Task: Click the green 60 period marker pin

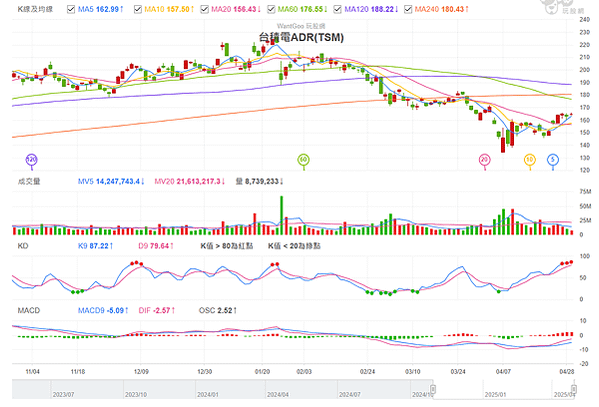Action: (303, 160)
